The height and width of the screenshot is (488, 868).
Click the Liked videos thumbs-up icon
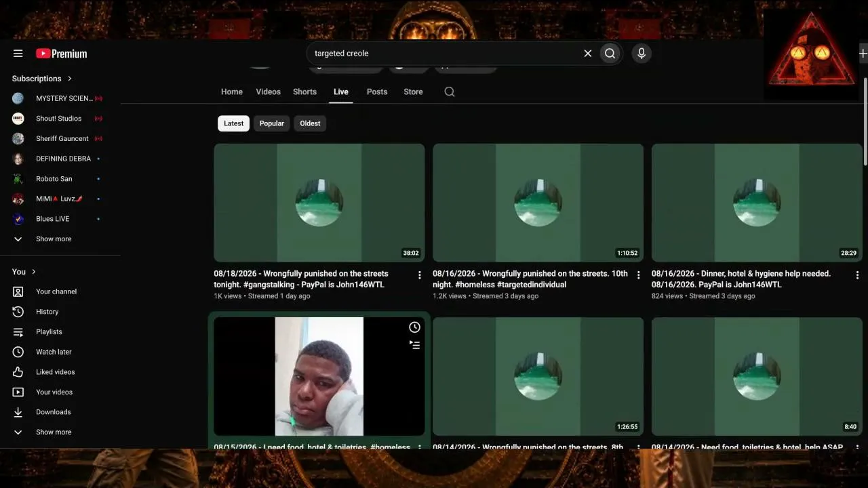[x=18, y=372]
